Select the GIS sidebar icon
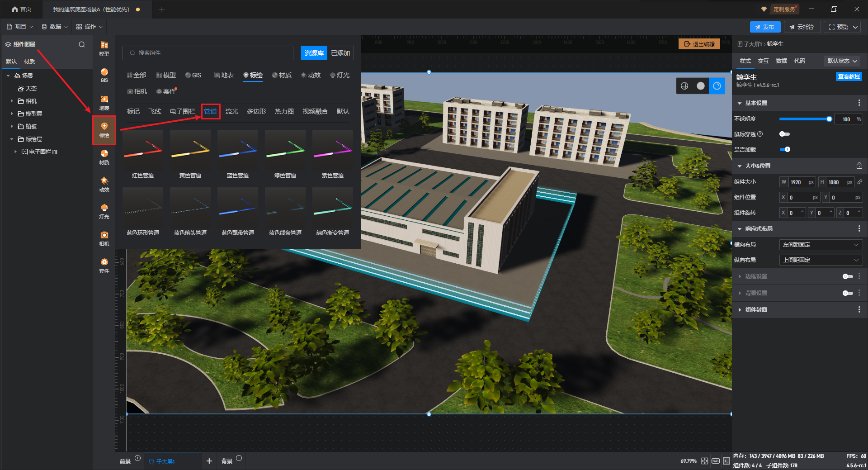Screen dimensions: 868x470 (104, 75)
